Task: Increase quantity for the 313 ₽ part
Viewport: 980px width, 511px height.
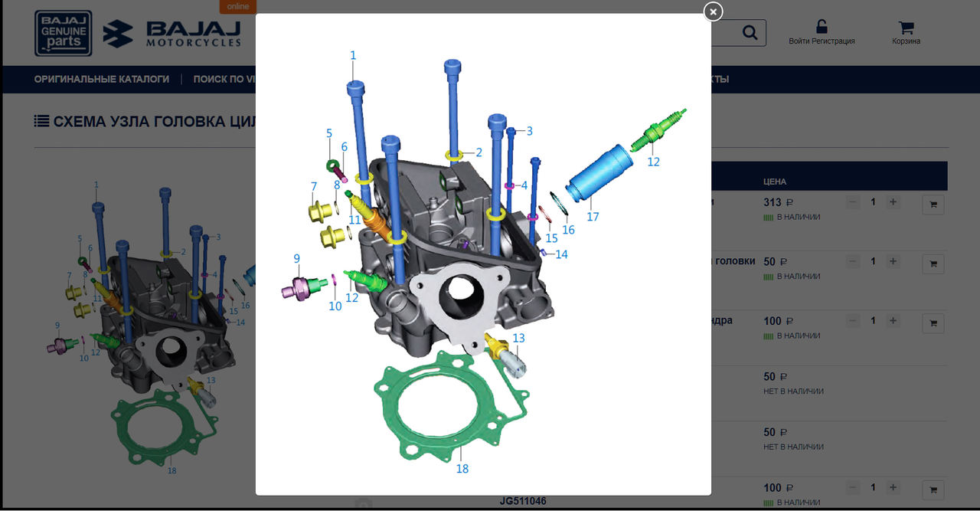Action: point(893,202)
